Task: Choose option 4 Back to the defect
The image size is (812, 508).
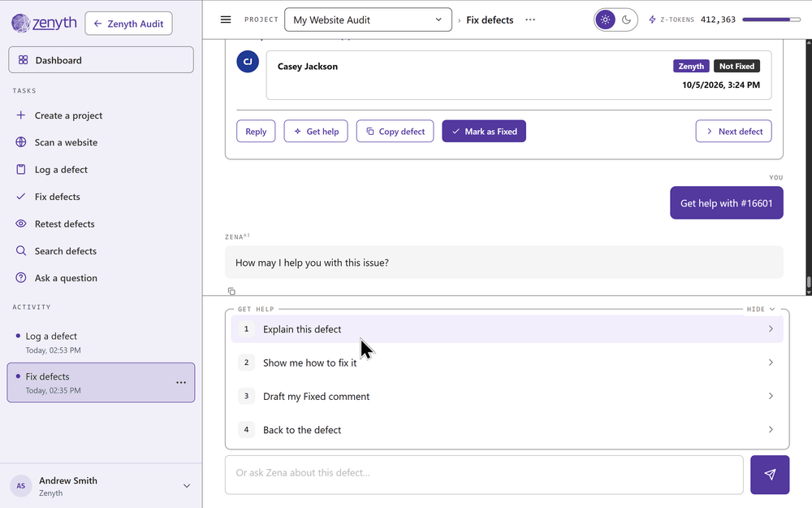Action: 507,430
